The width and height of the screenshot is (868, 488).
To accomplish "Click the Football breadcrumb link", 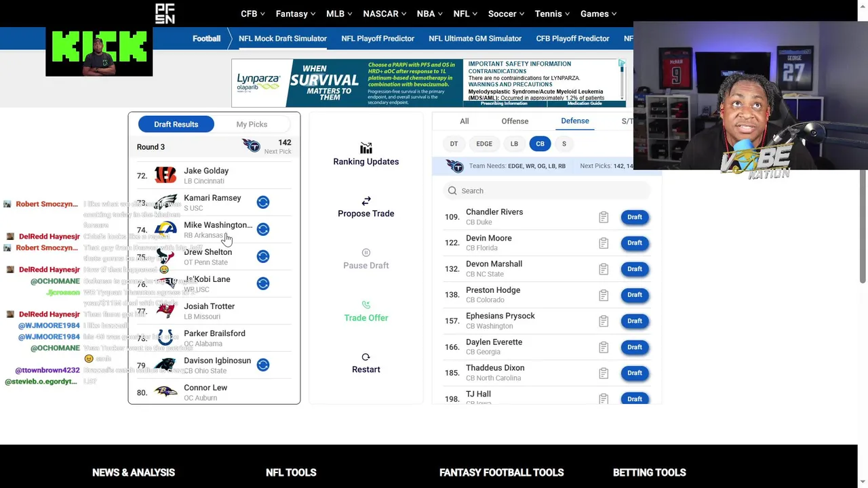I will point(206,39).
